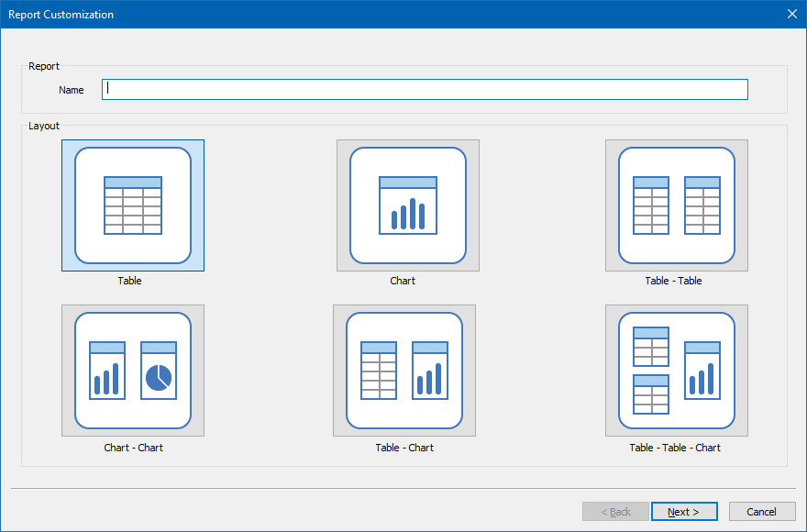
Task: Choose the Chart layout icon
Action: click(x=407, y=205)
